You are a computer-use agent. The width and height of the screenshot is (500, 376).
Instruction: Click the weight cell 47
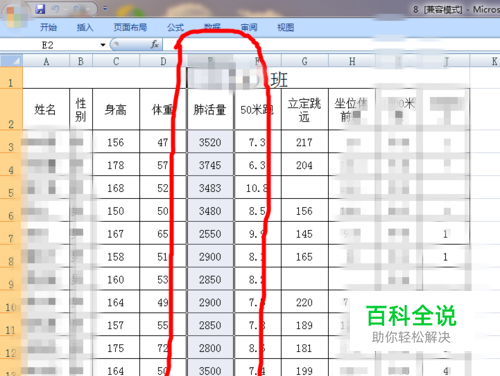(163, 142)
